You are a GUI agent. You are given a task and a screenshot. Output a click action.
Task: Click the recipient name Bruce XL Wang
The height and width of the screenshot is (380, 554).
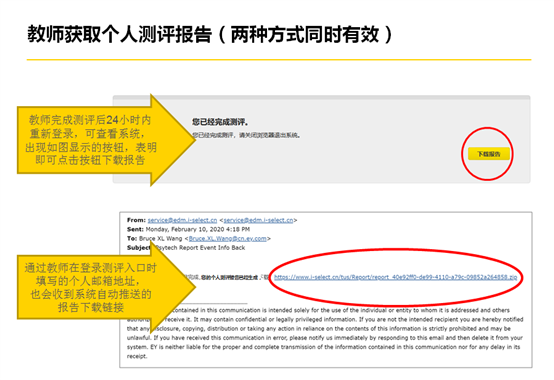click(160, 238)
